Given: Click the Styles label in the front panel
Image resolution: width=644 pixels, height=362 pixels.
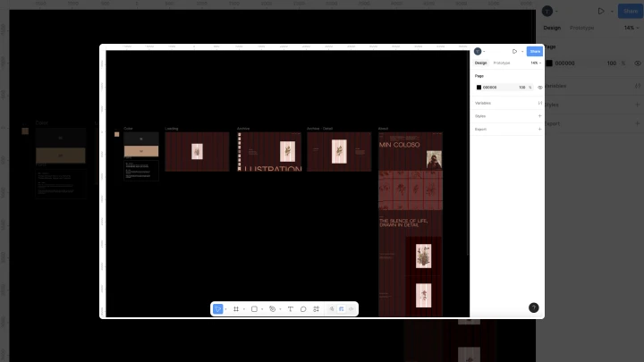Looking at the screenshot, I should pos(480,116).
